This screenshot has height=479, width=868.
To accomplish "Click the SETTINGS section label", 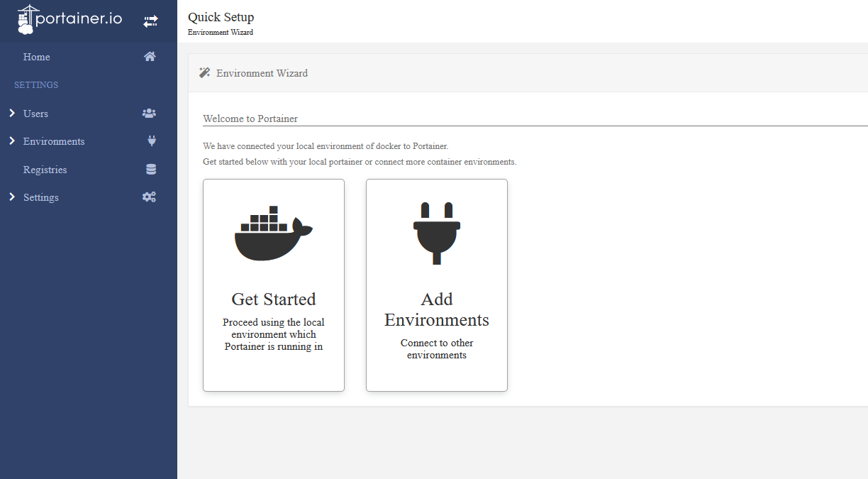I will [36, 85].
